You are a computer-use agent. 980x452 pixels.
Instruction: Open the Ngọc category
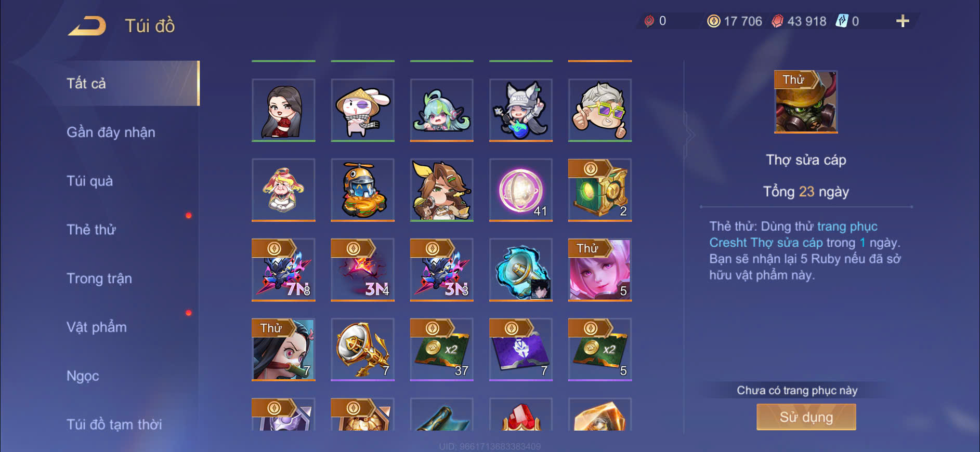[x=83, y=376]
